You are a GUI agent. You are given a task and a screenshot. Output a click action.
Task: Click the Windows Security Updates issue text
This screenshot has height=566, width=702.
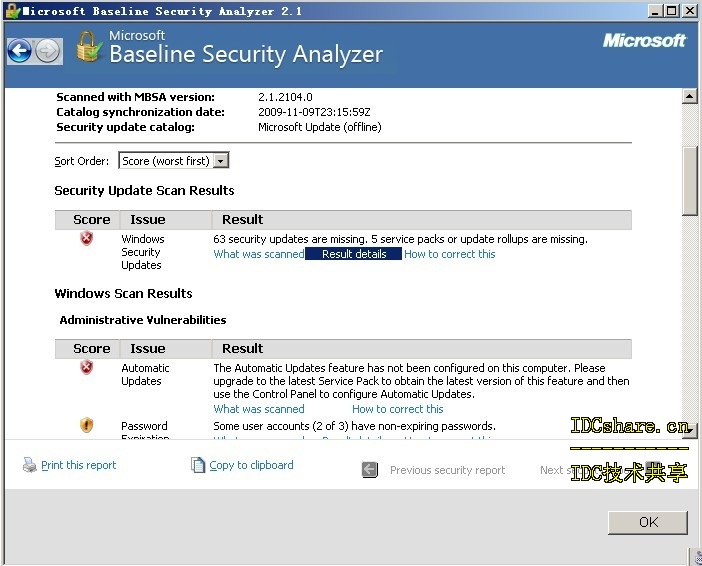point(143,252)
